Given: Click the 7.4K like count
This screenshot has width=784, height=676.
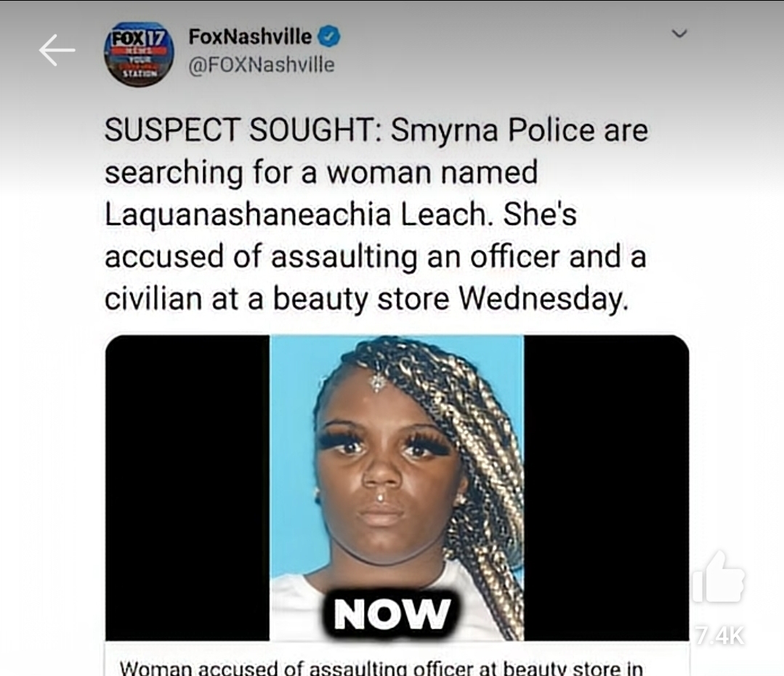Looking at the screenshot, I should (x=720, y=636).
